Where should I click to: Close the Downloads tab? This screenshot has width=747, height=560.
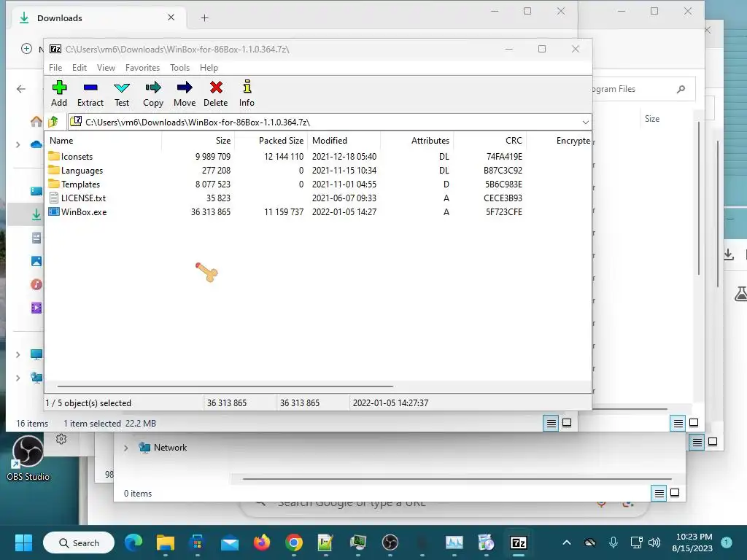point(171,17)
